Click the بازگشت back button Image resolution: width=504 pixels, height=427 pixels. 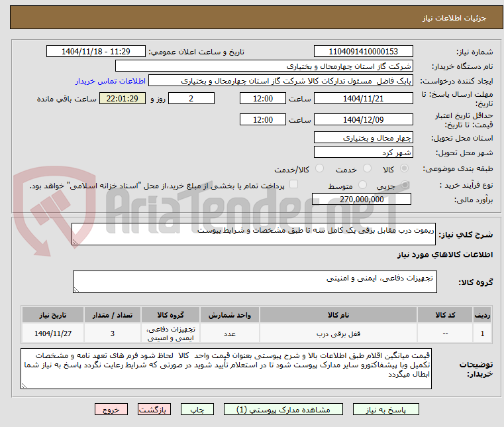(154, 409)
